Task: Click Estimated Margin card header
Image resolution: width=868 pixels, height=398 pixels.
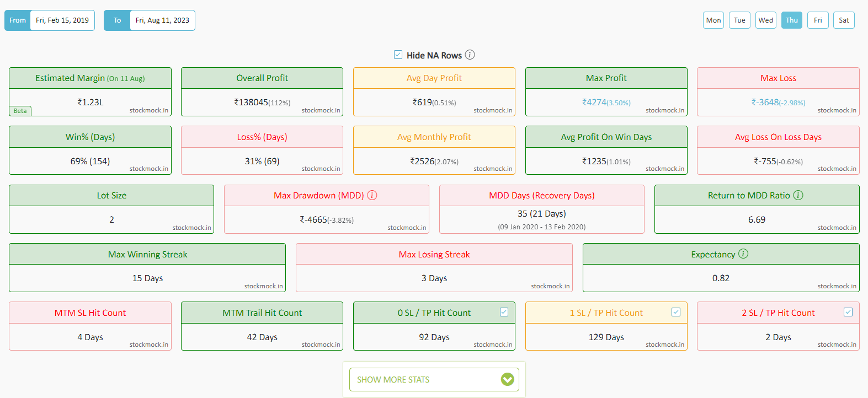Action: pos(90,78)
